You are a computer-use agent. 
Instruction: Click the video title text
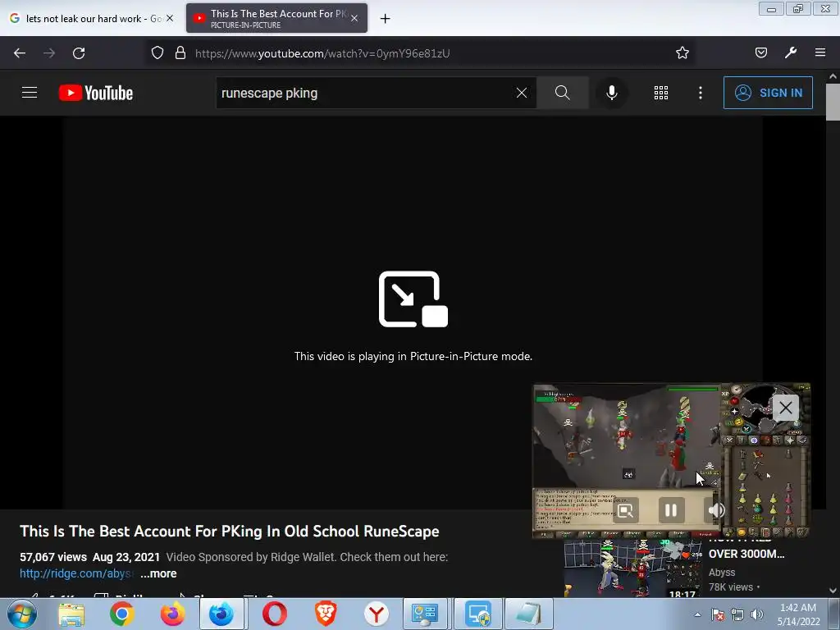point(230,531)
